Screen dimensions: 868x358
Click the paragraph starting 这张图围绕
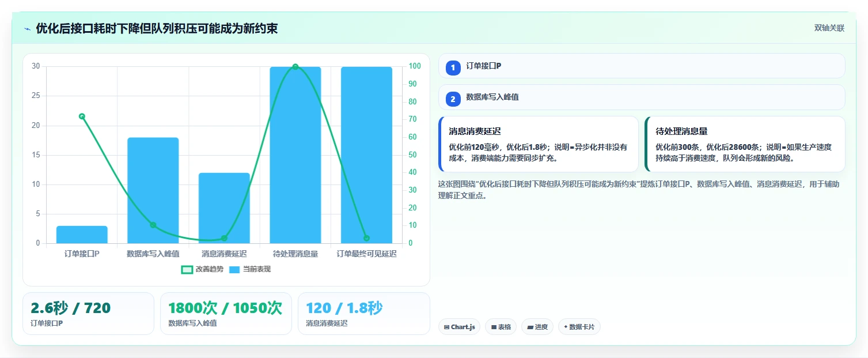point(639,190)
